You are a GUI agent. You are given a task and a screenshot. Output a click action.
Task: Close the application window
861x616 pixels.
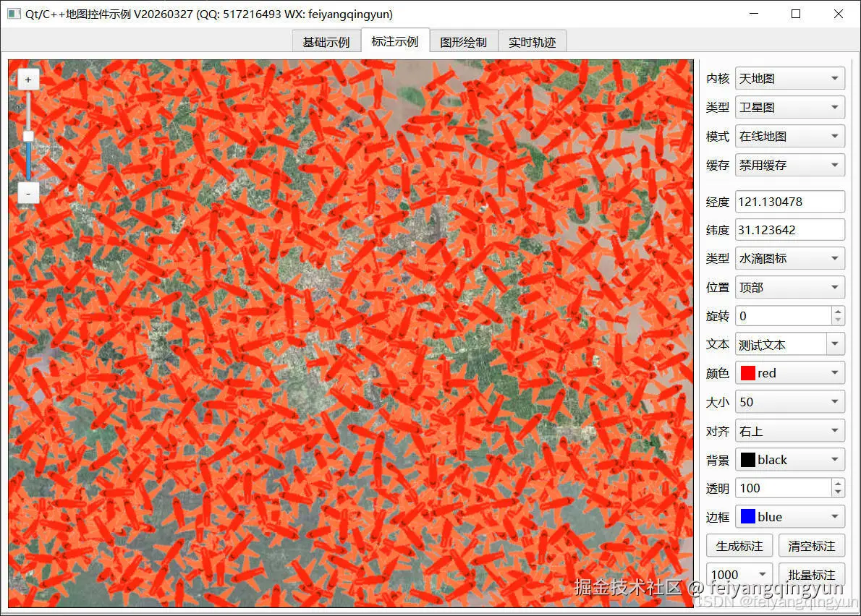[x=839, y=14]
